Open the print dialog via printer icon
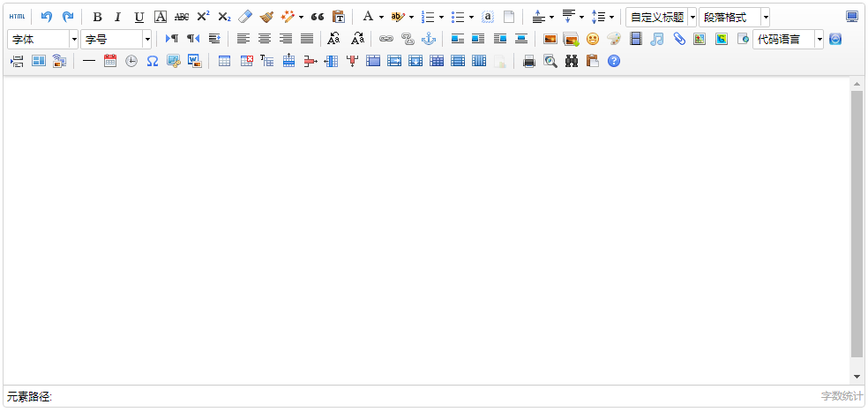The width and height of the screenshot is (868, 412). 529,61
